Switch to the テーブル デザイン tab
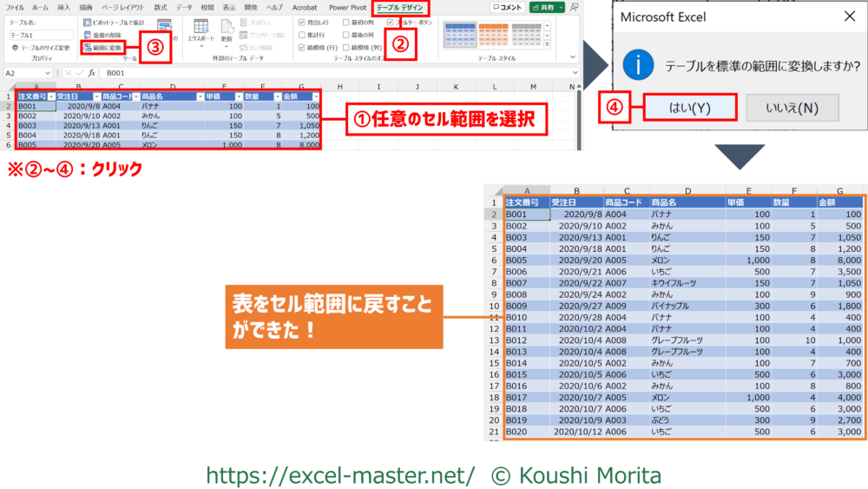This screenshot has height=489, width=868. click(x=399, y=7)
